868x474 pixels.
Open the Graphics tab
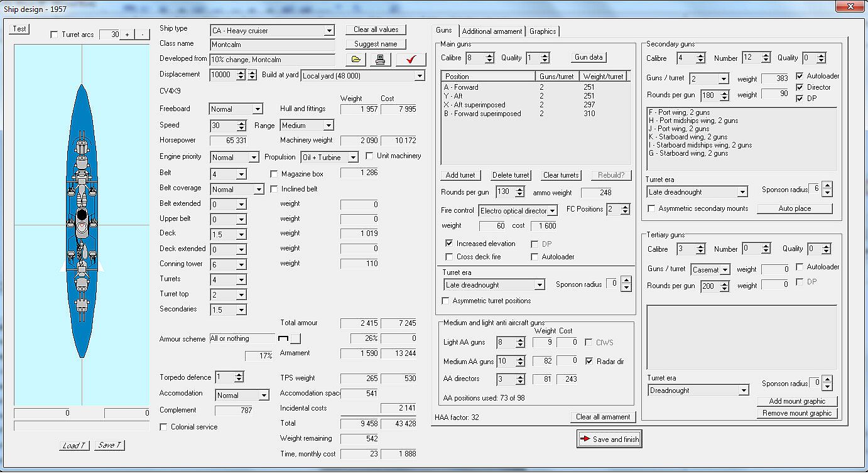(x=543, y=31)
